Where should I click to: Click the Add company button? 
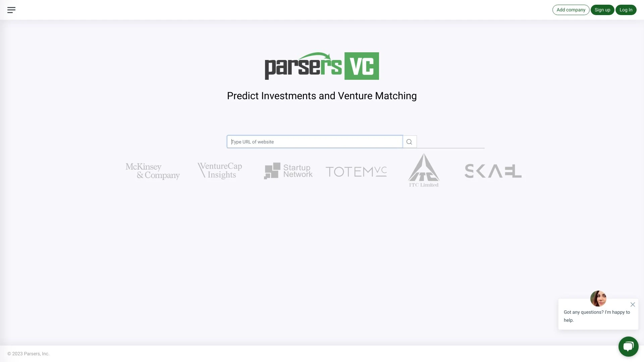571,10
